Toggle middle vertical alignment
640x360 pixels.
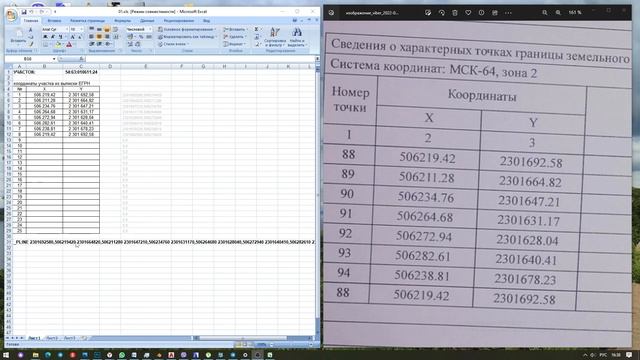coord(99,29)
